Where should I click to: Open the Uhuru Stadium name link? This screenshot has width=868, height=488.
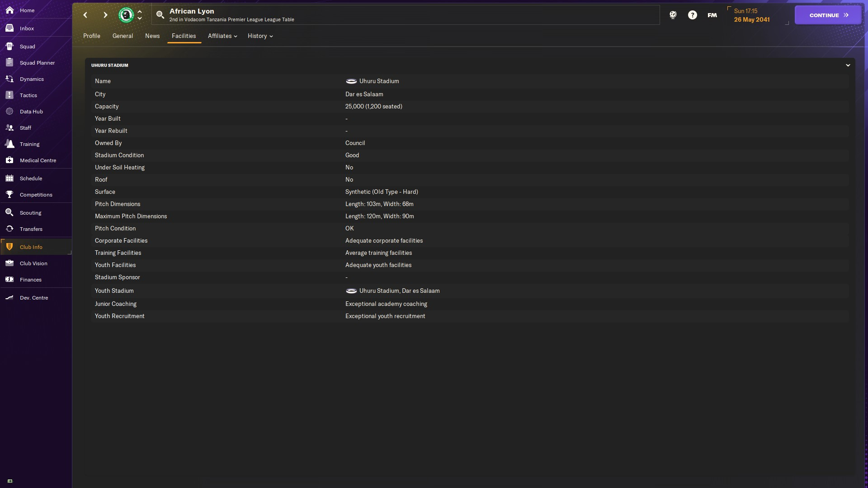click(x=379, y=81)
